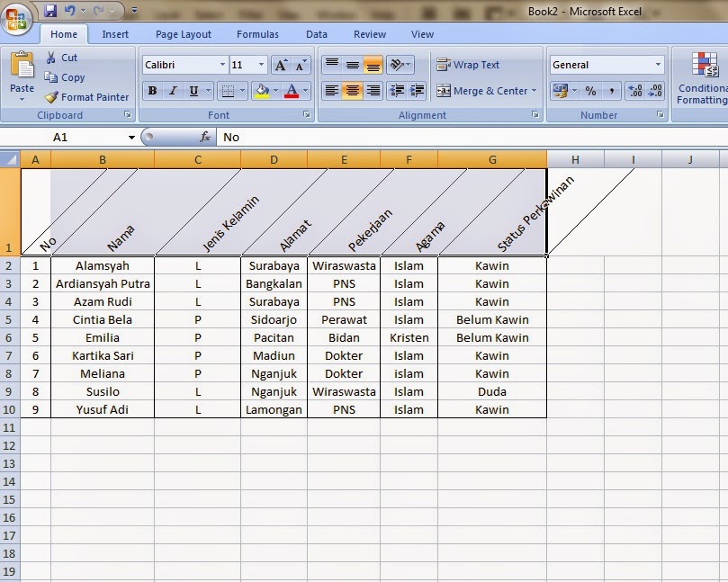
Task: Toggle Center horizontal alignment
Action: pos(353,91)
